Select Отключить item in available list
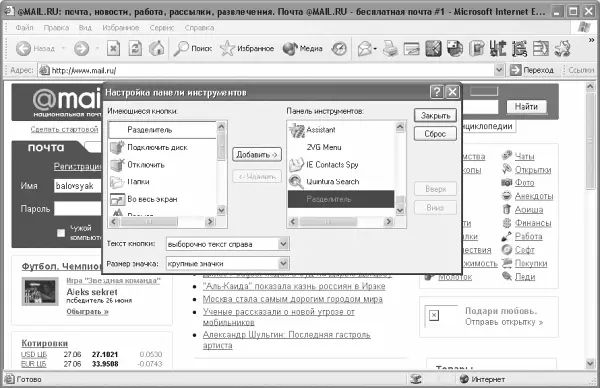 point(163,165)
